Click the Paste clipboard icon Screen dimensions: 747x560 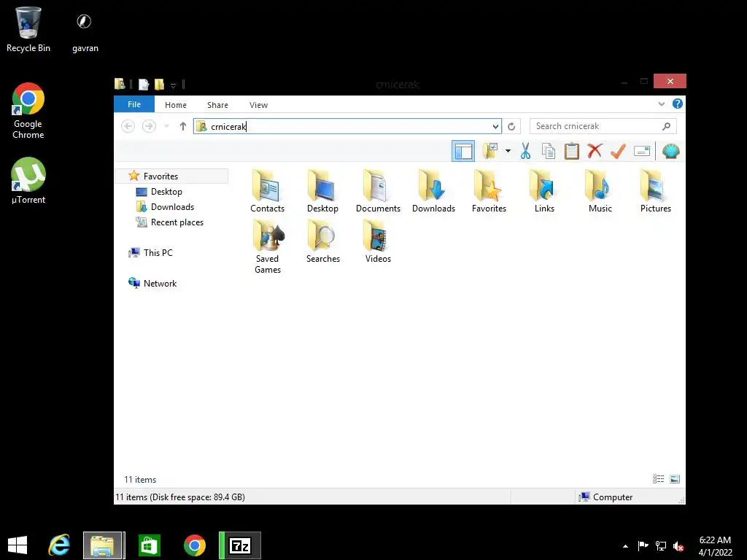point(571,152)
